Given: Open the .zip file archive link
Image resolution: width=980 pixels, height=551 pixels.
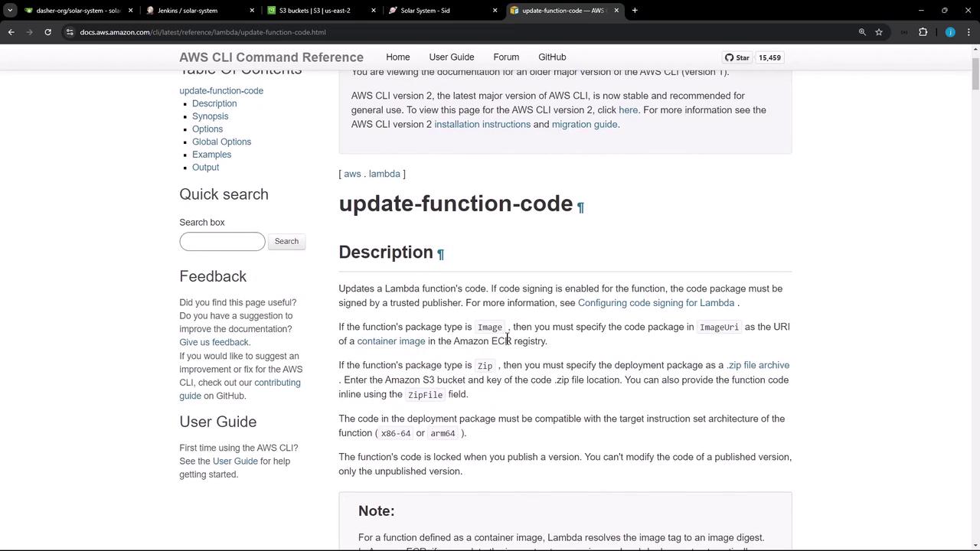Looking at the screenshot, I should click(x=758, y=366).
